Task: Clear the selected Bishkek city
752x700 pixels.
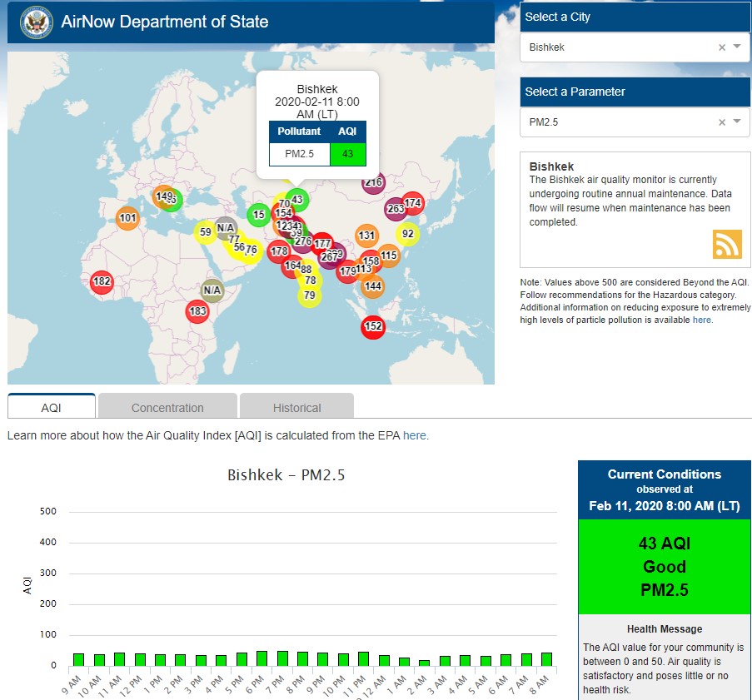Action: (722, 47)
